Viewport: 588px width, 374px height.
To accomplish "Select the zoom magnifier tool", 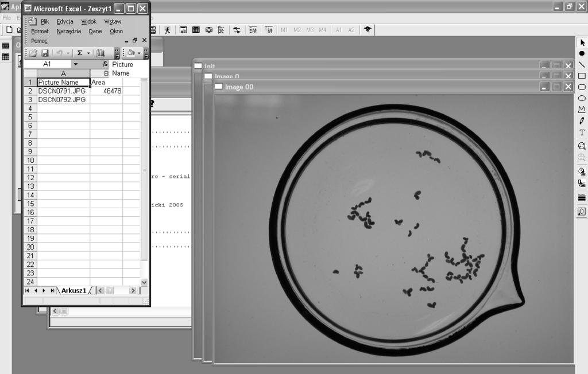I will [582, 146].
